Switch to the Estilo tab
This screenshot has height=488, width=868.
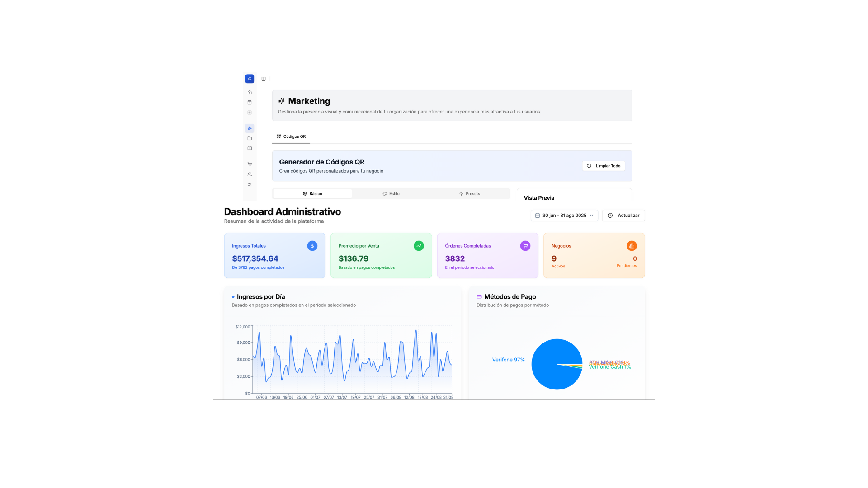391,194
